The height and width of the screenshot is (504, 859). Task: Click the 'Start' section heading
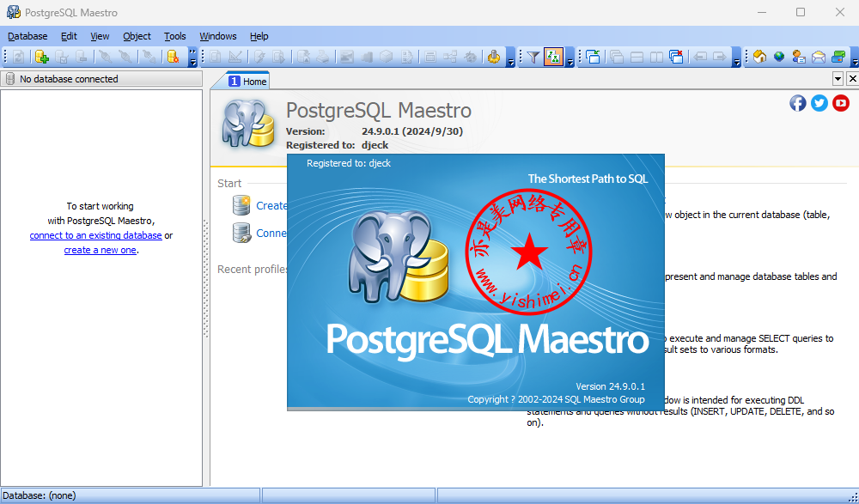[229, 184]
